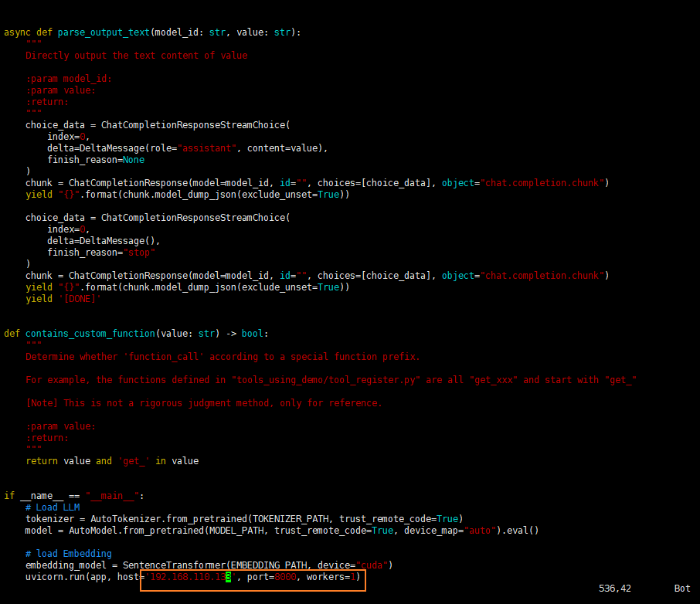
Task: Click the if __name__ == "__main__" line
Action: tap(74, 496)
